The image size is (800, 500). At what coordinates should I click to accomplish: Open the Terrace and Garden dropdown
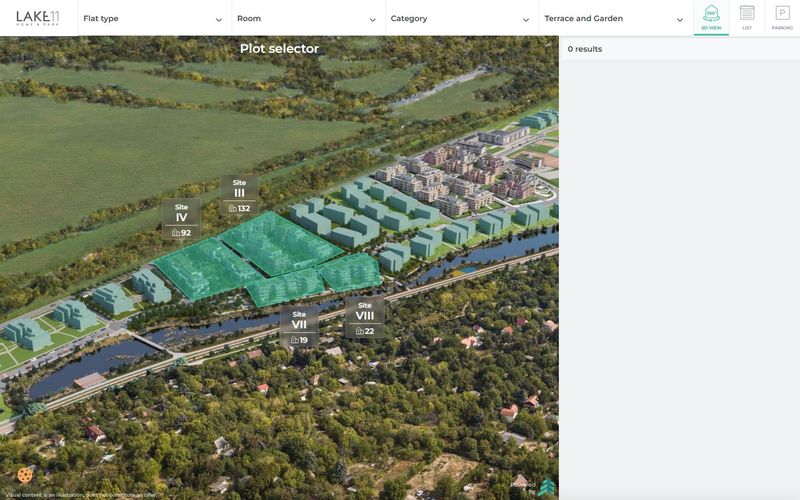click(615, 18)
